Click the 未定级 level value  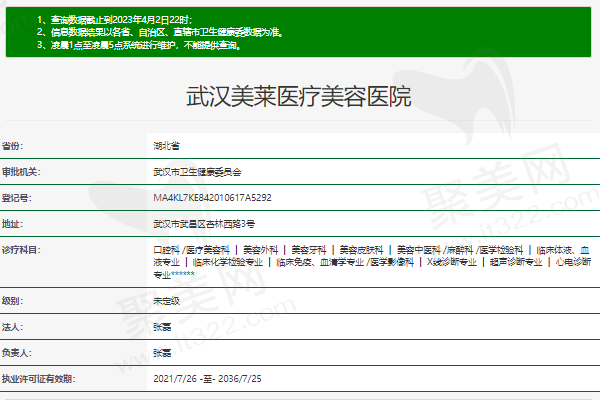(166, 300)
